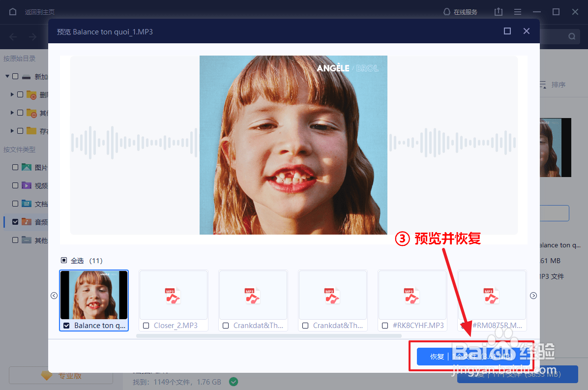
Task: Expand the 存储 folder in sidebar
Action: (x=12, y=131)
